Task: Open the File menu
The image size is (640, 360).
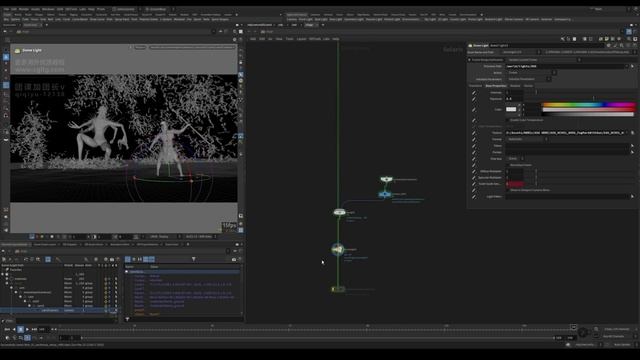Action: click(x=6, y=9)
